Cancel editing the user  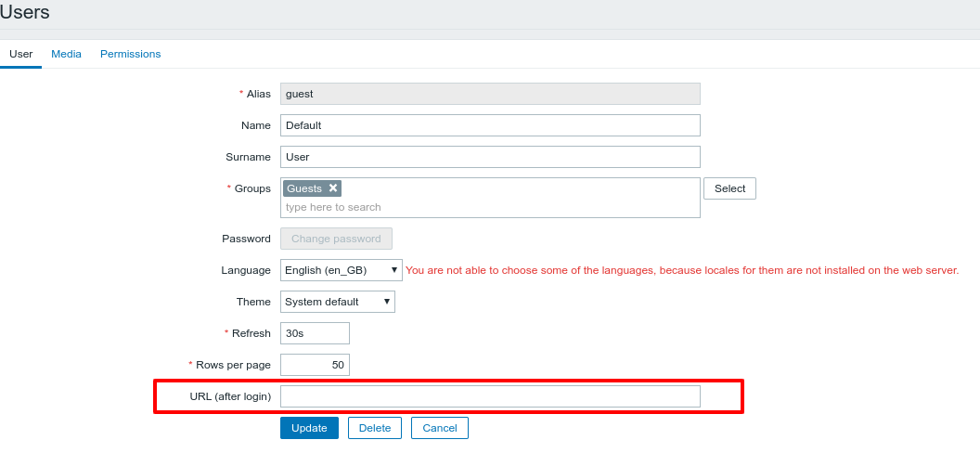(440, 428)
